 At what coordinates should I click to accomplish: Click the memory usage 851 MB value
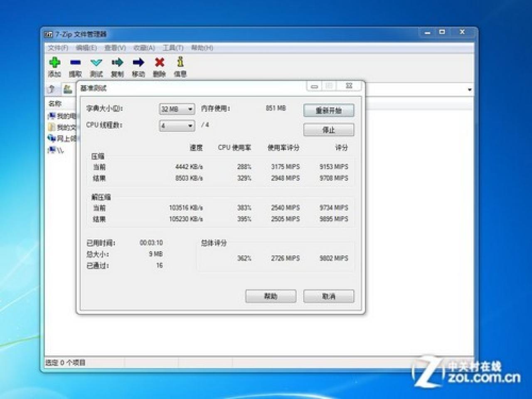[x=276, y=108]
